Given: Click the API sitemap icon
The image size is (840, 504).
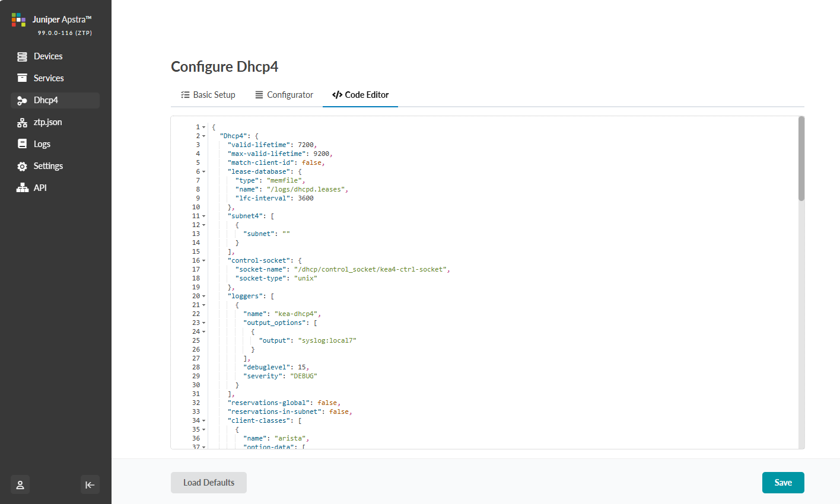Looking at the screenshot, I should [x=22, y=188].
